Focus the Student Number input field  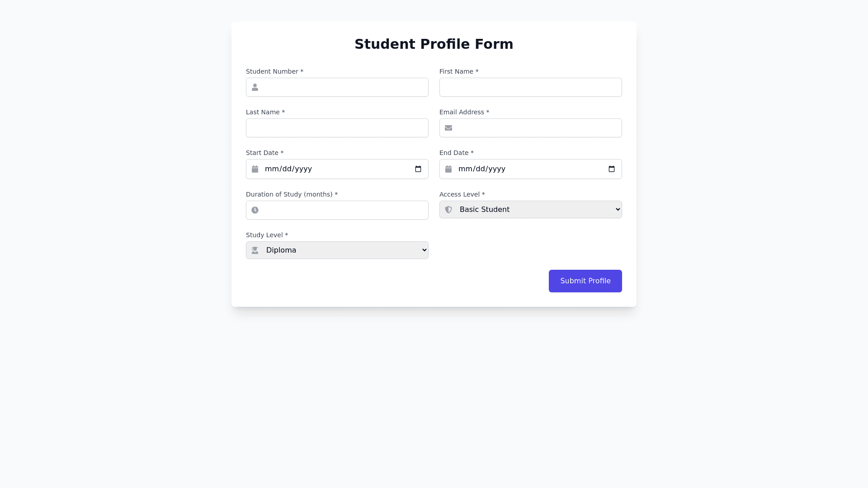pos(344,87)
